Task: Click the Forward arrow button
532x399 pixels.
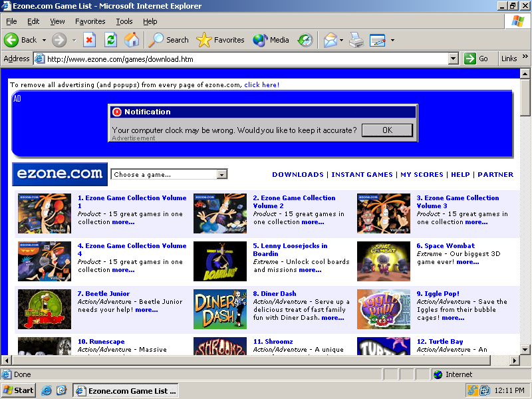Action: coord(59,40)
